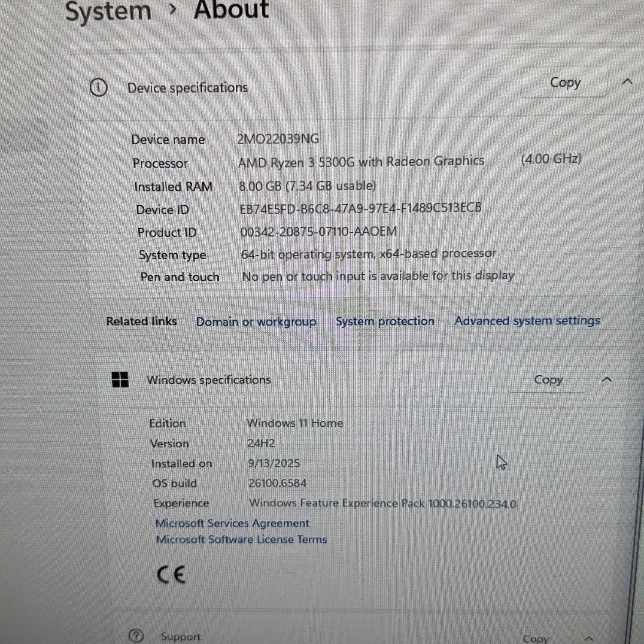Collapse the Device specifications section
The image size is (644, 644).
point(627,82)
